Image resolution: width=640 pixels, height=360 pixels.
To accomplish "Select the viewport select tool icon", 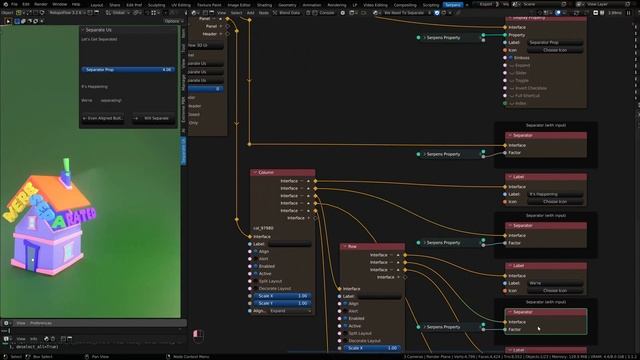I will pyautogui.click(x=8, y=21).
